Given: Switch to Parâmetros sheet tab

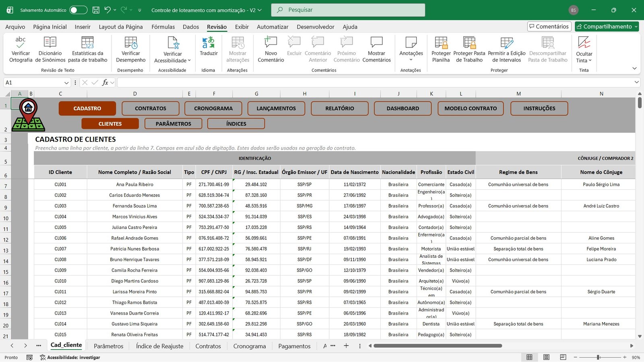Looking at the screenshot, I should coord(109,346).
